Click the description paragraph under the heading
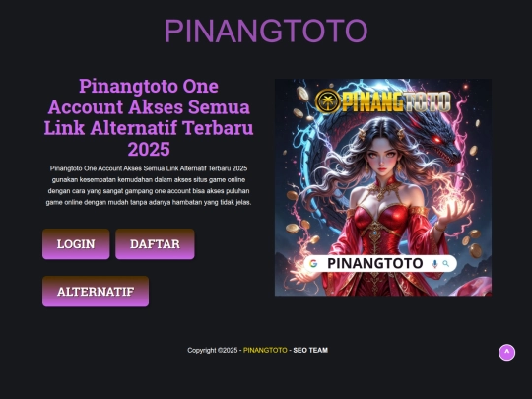 point(149,185)
